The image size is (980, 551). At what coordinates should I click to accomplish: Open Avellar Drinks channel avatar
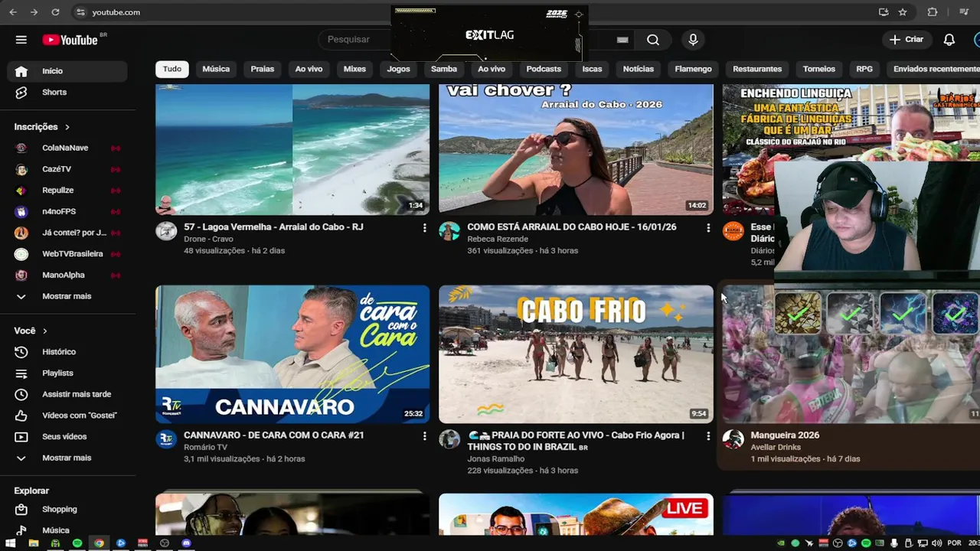733,439
